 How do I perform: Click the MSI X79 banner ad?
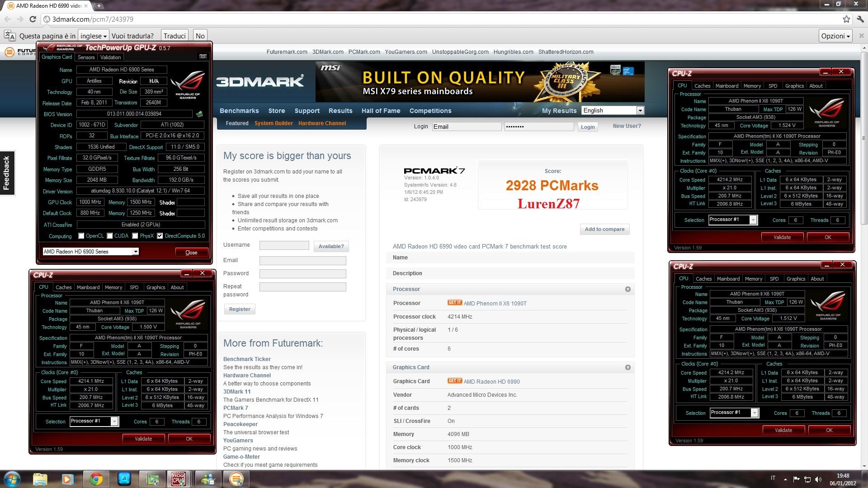(x=480, y=82)
